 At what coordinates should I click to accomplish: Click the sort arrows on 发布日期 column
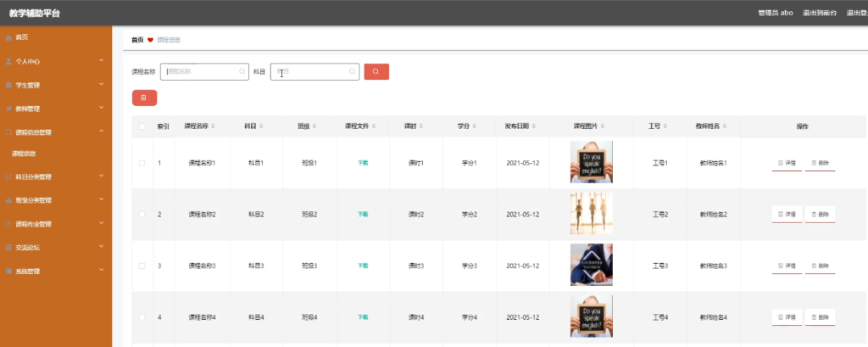(534, 126)
